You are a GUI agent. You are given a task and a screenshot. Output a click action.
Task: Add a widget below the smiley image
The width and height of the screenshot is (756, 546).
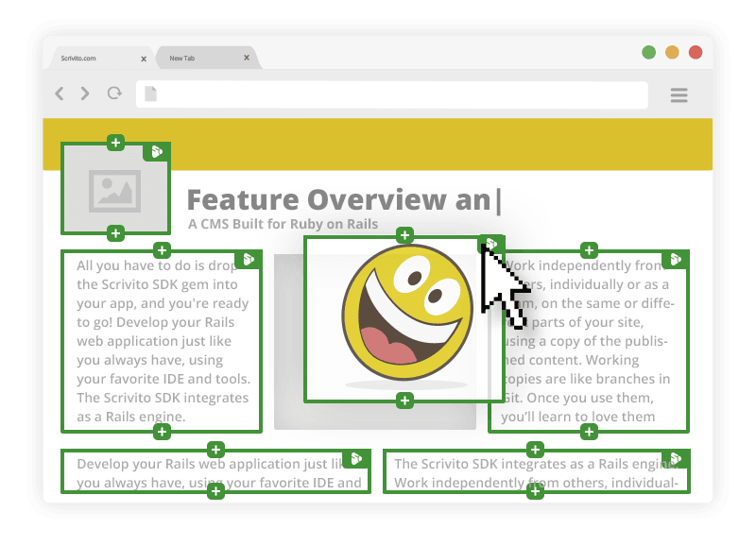(404, 401)
